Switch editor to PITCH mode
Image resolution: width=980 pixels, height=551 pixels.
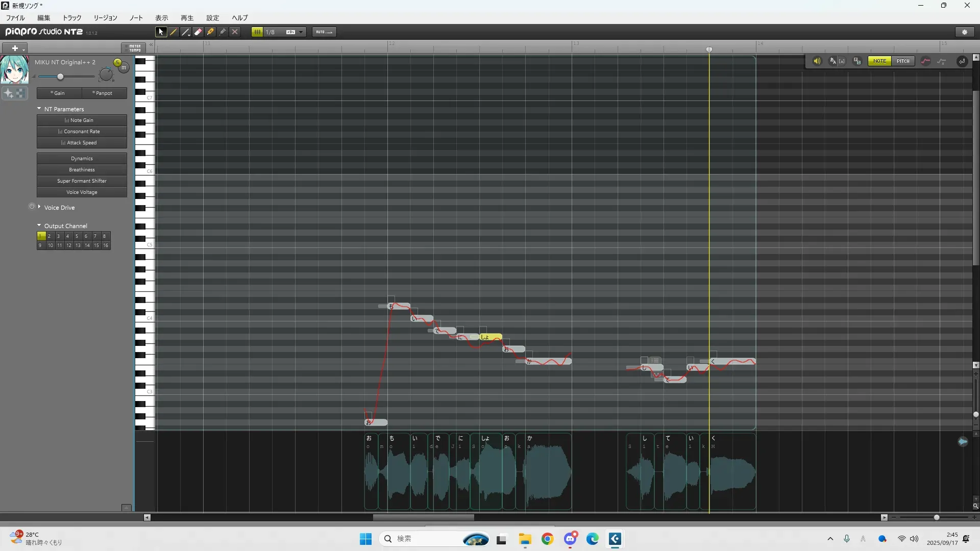coord(903,61)
